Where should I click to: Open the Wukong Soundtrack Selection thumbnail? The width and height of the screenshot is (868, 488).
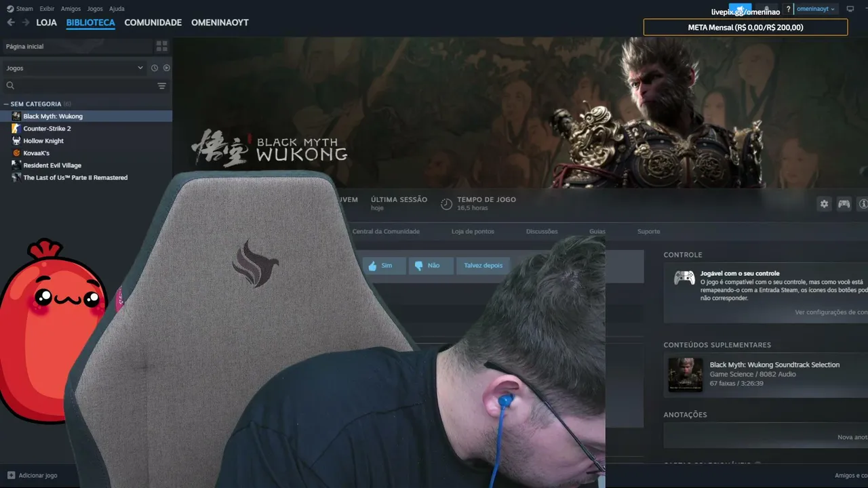pyautogui.click(x=686, y=375)
